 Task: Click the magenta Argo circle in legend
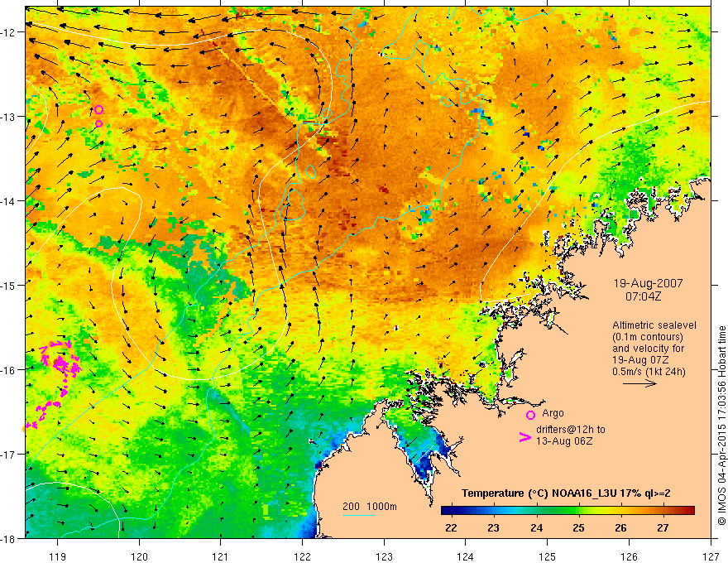(x=530, y=415)
